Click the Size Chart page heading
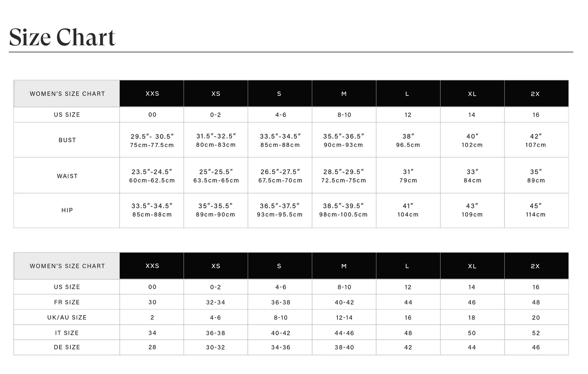Viewport: 588px width, 374px height. [x=62, y=37]
